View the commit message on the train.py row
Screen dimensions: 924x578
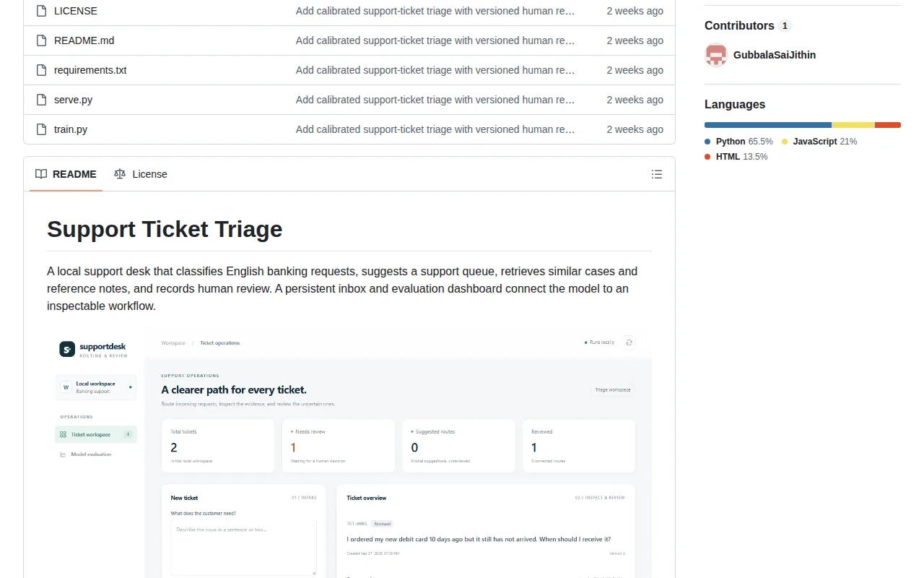pos(435,129)
